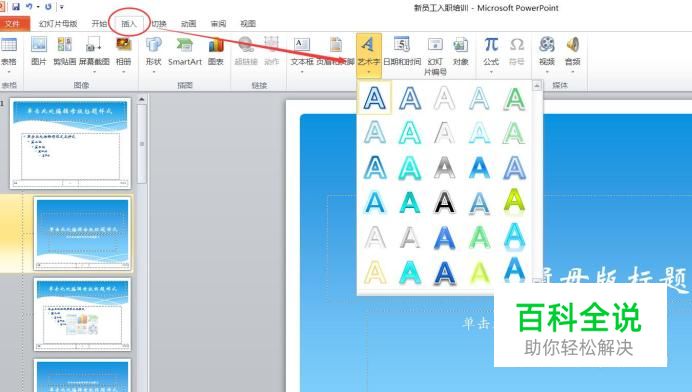Screen dimensions: 692x392
Task: Expand the 屏幕截图 dropdown arrow
Action: (94, 72)
